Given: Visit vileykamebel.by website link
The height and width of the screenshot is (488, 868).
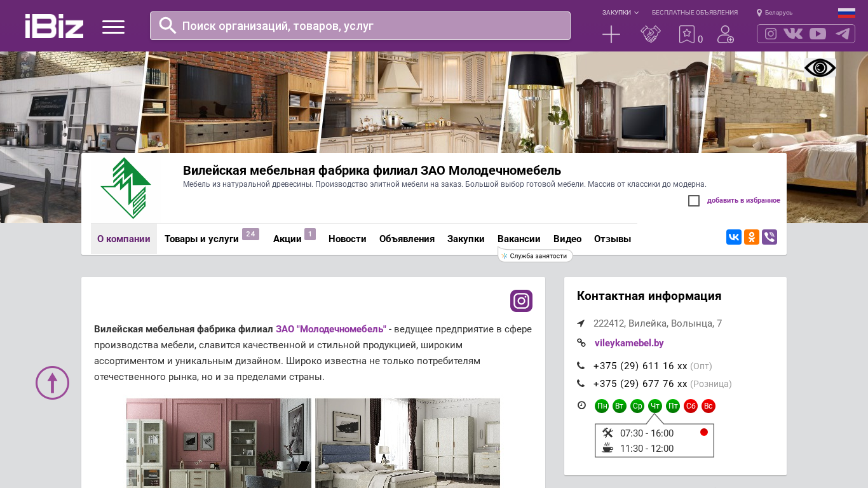Looking at the screenshot, I should (x=629, y=343).
